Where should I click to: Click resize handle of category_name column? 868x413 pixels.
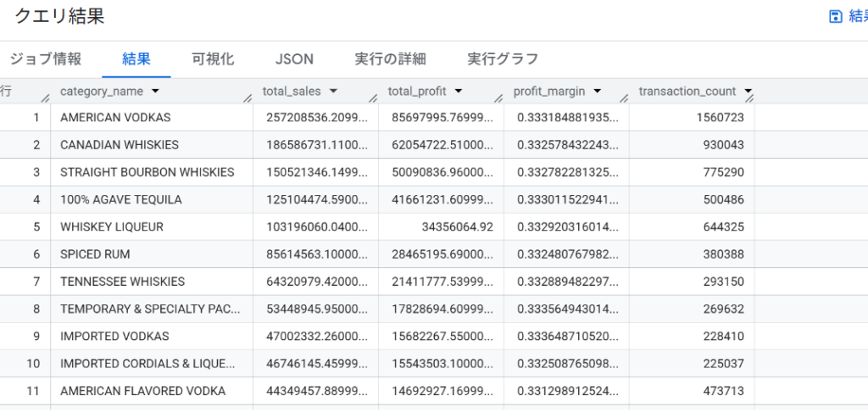[247, 98]
